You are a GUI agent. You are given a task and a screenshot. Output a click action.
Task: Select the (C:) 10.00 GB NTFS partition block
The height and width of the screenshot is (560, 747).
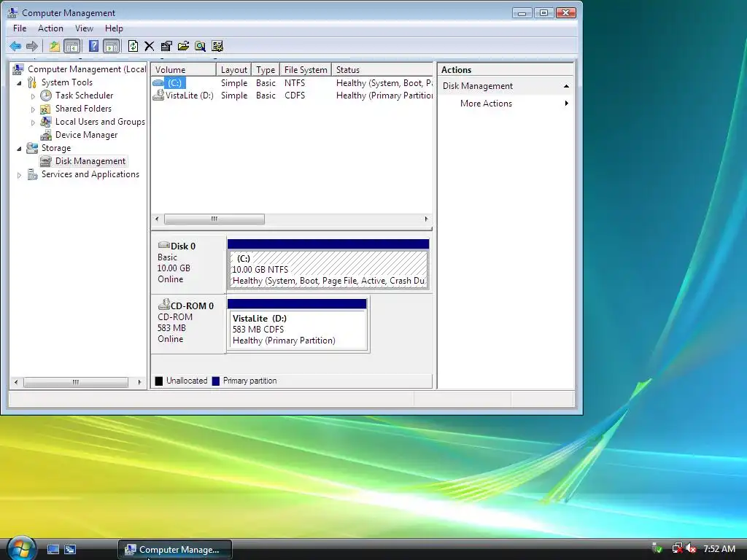pos(328,264)
